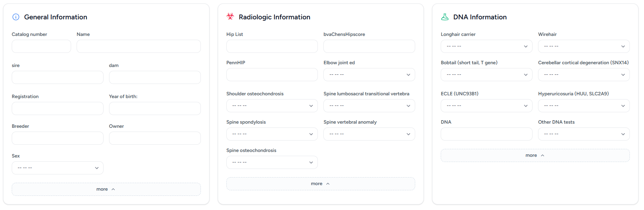Click the General Information info icon
This screenshot has height=210, width=644.
point(16,17)
